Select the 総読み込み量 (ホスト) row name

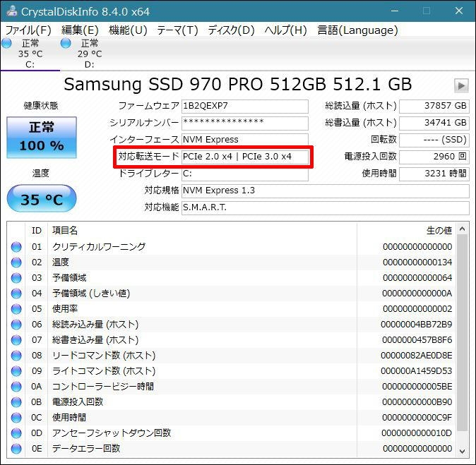coord(95,325)
